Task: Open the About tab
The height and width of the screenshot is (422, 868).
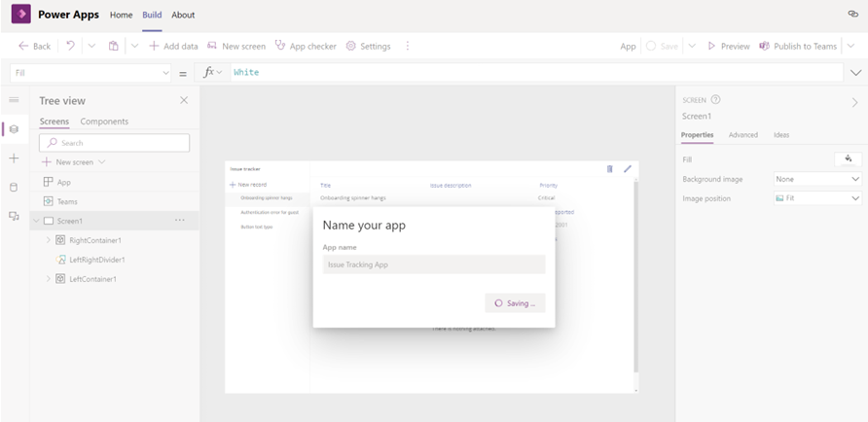Action: click(x=183, y=15)
